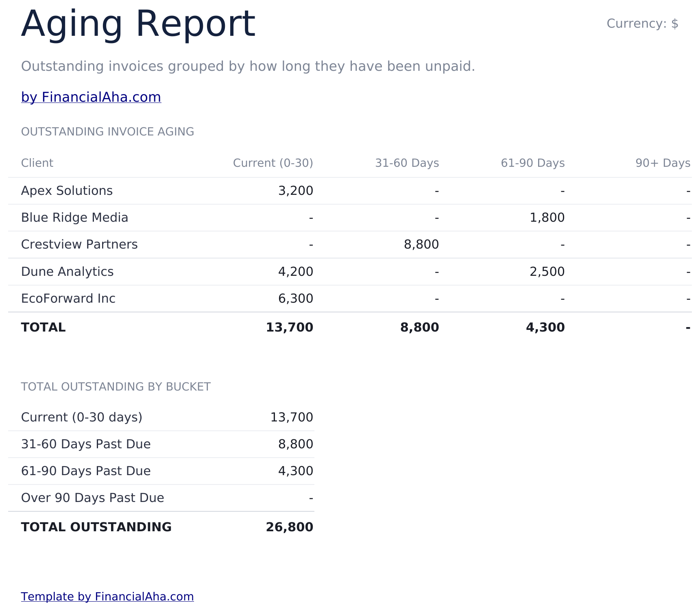
Task: Select Dune Analytics' 2,500 amount
Action: pos(547,272)
